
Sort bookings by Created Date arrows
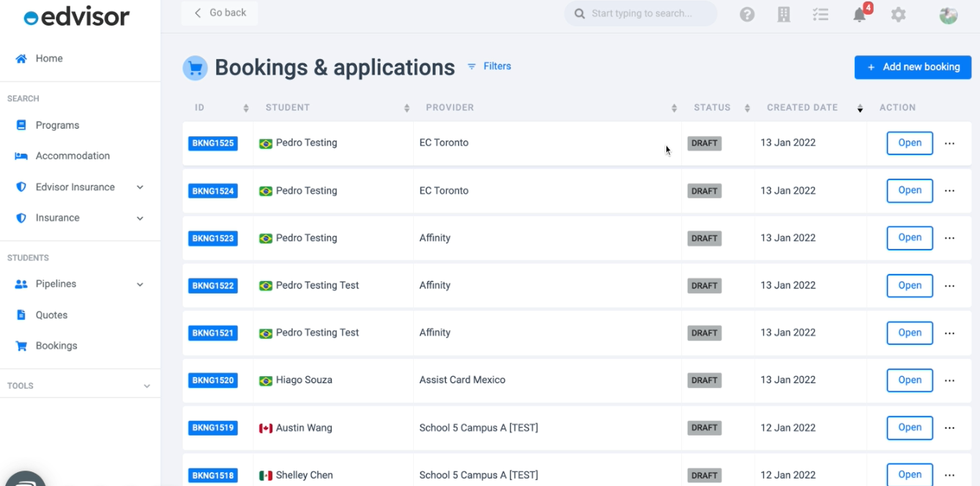pos(860,108)
